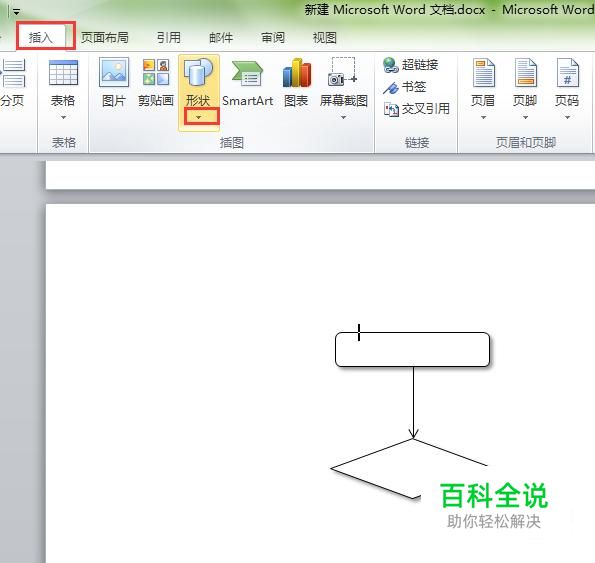Open the 引用 tab
This screenshot has height=563, width=595.
tap(169, 38)
